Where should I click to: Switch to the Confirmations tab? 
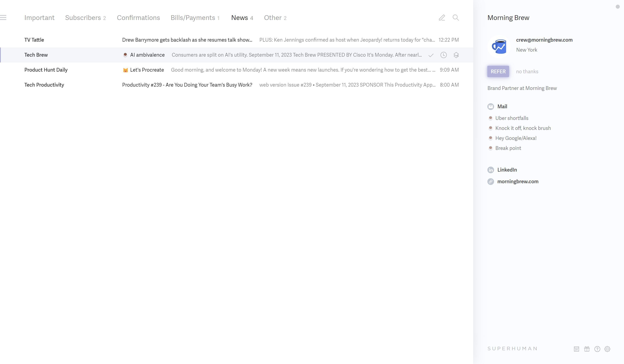point(139,17)
